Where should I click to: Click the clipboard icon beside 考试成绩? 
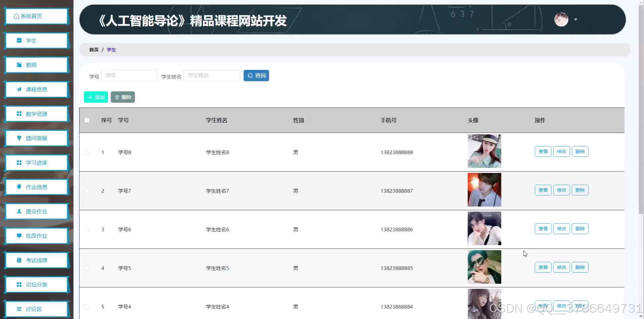pos(19,260)
